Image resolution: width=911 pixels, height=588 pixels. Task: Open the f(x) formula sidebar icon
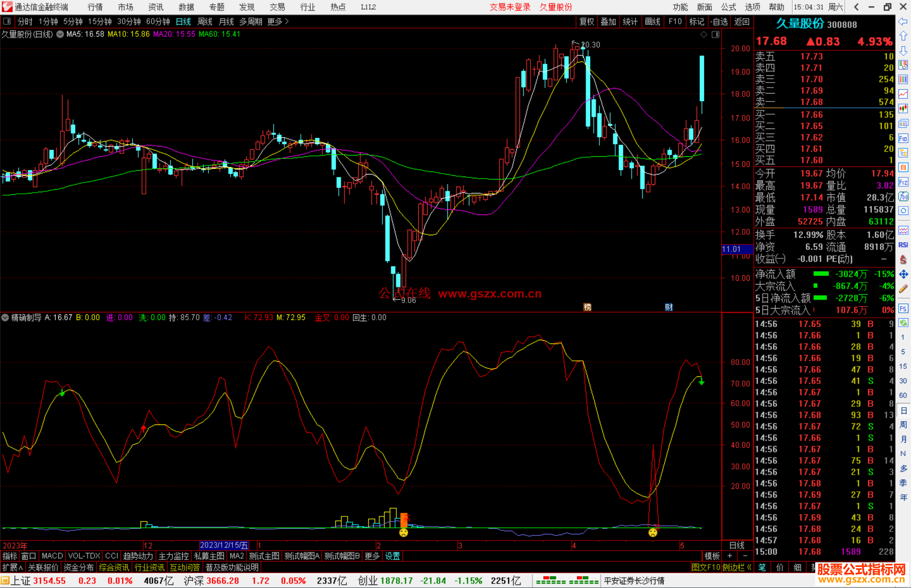(x=903, y=196)
